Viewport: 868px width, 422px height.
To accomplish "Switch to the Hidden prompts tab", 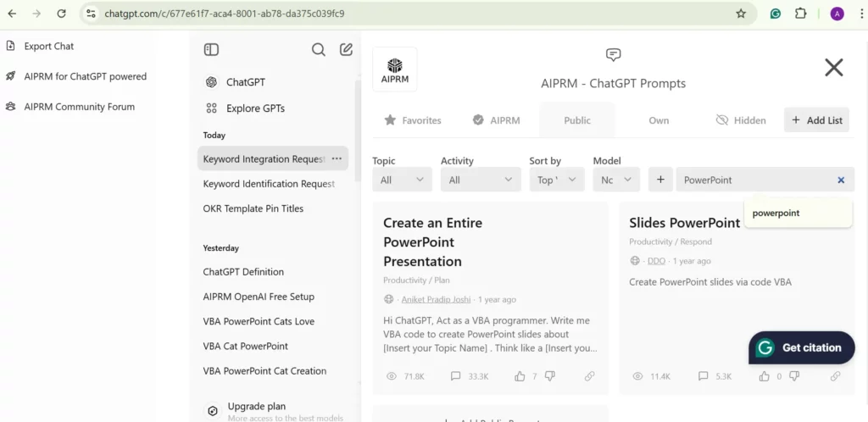I will point(741,120).
